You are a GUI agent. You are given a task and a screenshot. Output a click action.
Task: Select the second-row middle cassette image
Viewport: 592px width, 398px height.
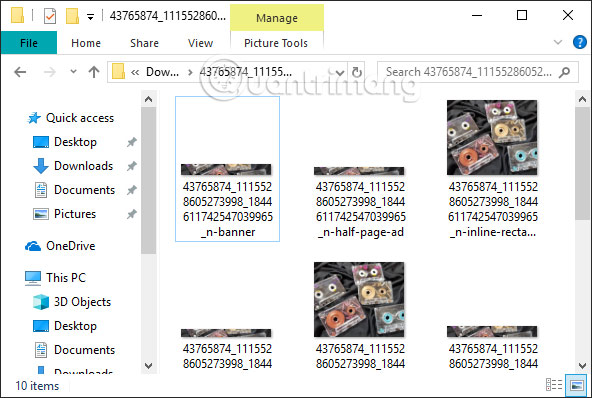[359, 299]
